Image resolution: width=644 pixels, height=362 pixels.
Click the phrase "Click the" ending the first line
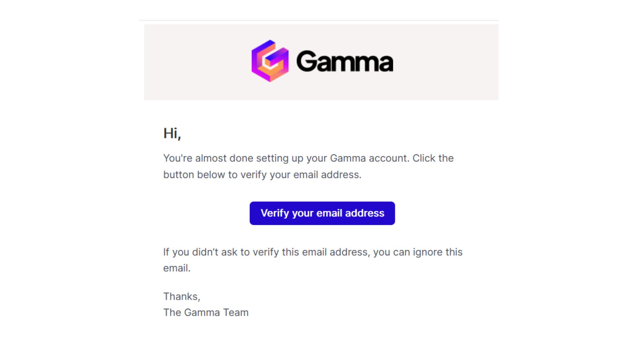433,158
